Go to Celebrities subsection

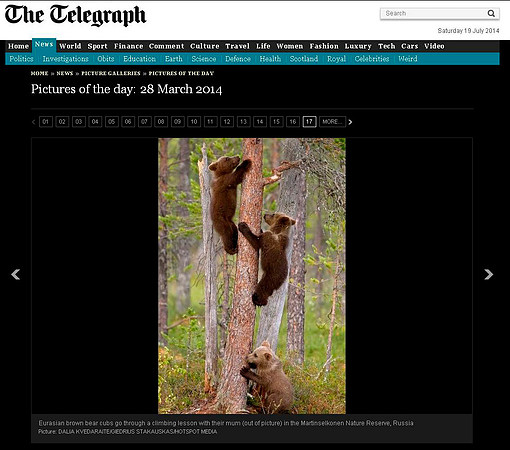[x=372, y=59]
